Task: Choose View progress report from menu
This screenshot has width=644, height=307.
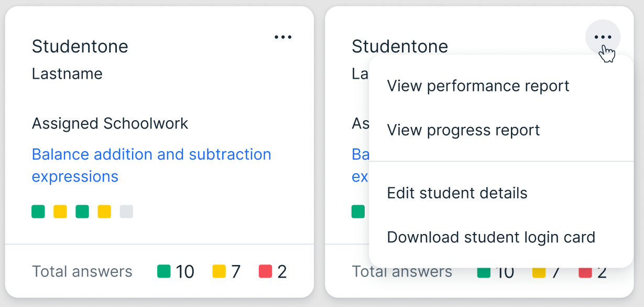Action: point(463,130)
